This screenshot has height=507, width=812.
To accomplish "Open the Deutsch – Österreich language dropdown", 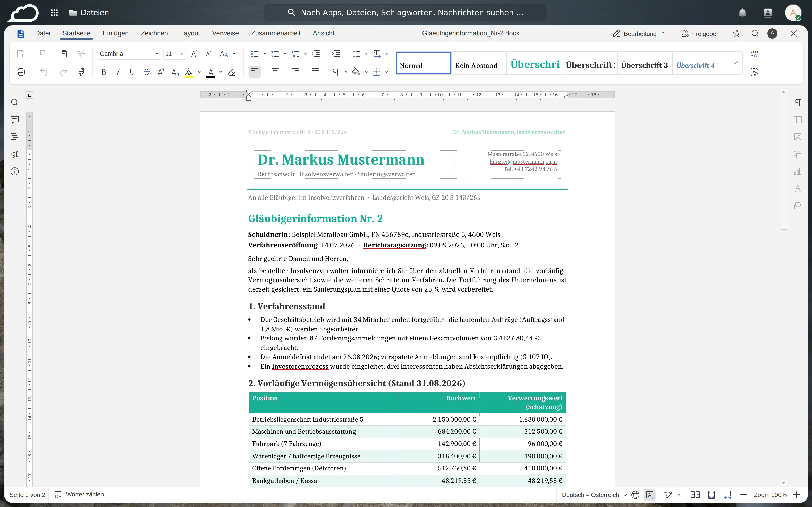I will (x=594, y=495).
